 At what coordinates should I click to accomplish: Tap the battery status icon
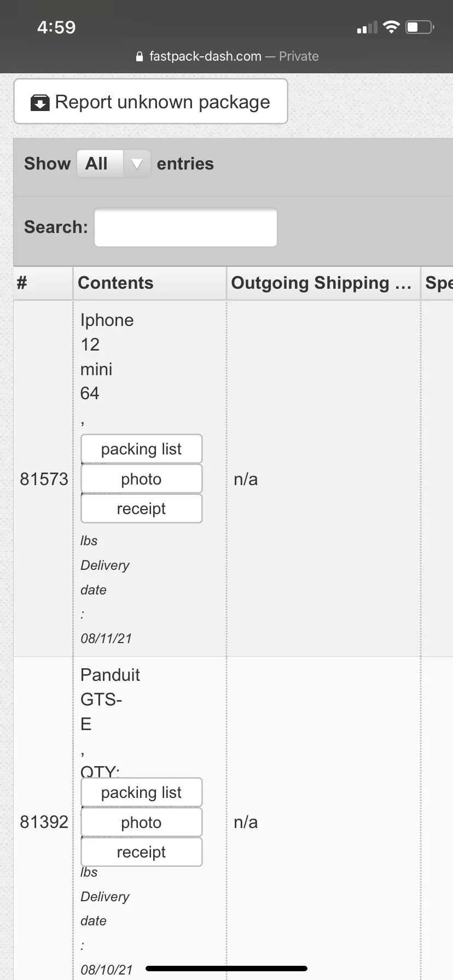(420, 27)
